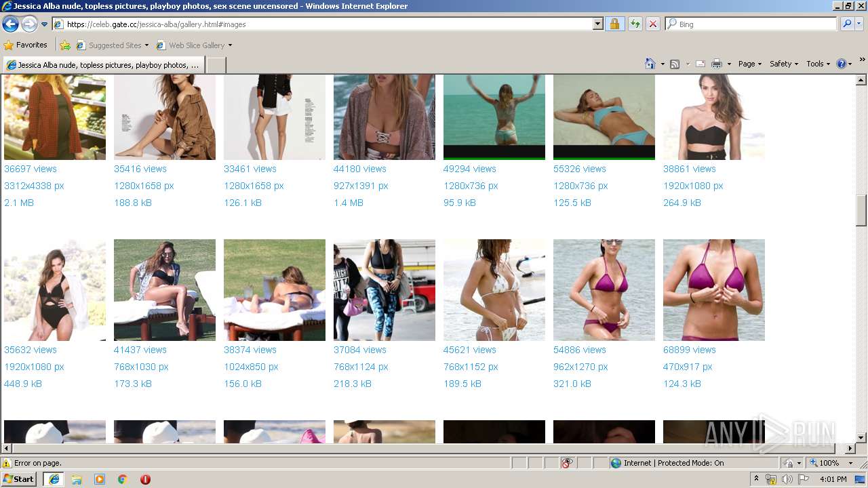Click the Windows Start button
This screenshot has width=868, height=488.
pos(19,479)
